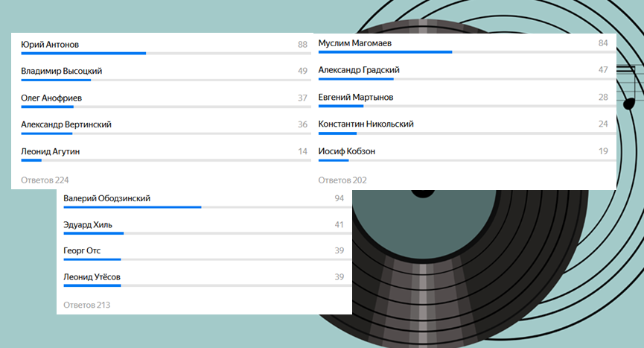Image resolution: width=644 pixels, height=348 pixels.
Task: Click Евгений Мартынов entry
Action: tap(467, 101)
